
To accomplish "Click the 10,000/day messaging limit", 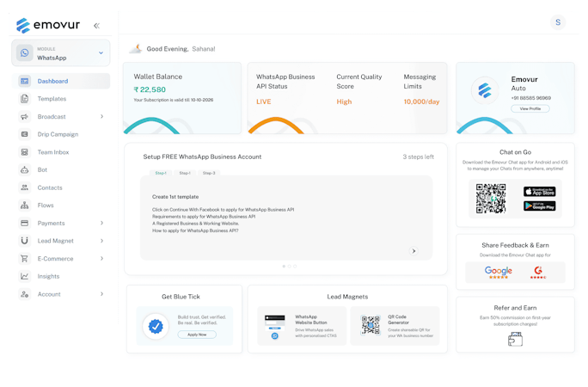I will click(x=421, y=101).
